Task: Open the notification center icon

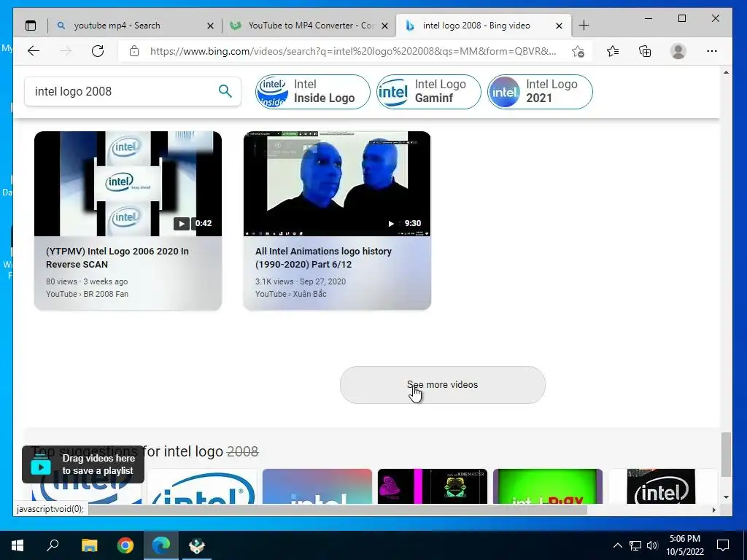Action: coord(723,545)
